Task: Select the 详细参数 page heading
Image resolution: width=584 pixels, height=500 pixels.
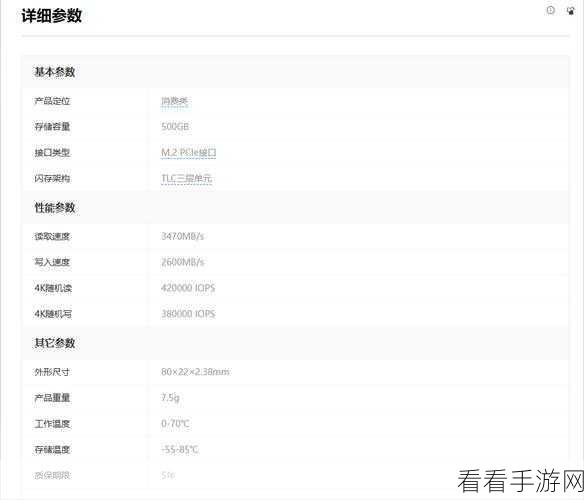Action: tap(51, 16)
